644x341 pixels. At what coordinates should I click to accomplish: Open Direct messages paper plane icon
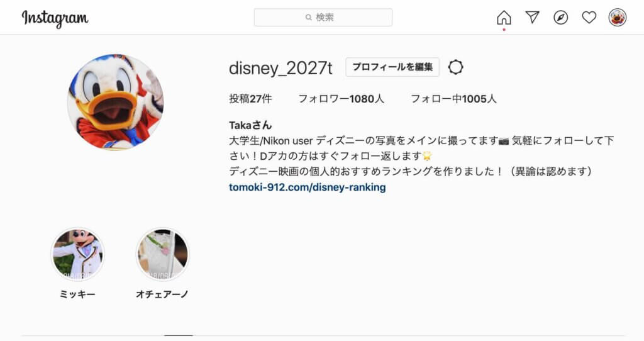point(532,17)
